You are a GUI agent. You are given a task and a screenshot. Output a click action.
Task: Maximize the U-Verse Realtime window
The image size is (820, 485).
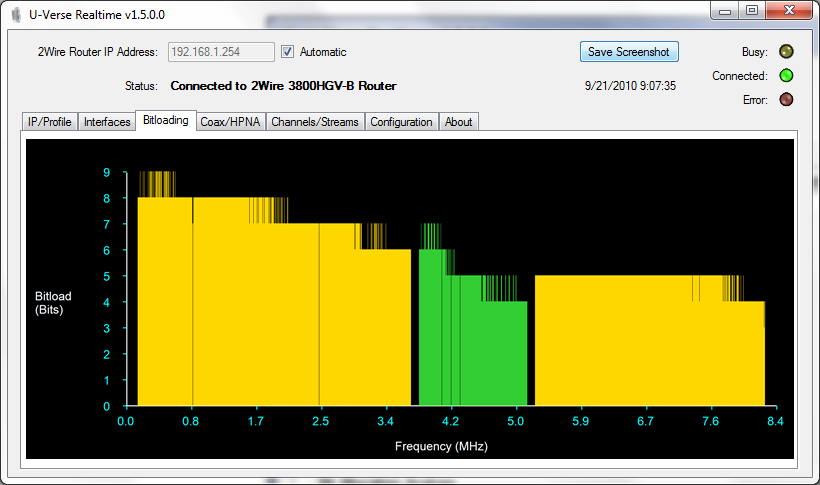coord(752,10)
